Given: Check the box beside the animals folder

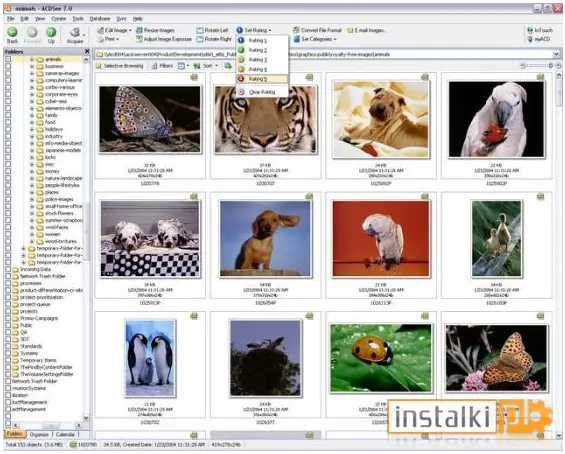Looking at the screenshot, I should click(x=8, y=59).
